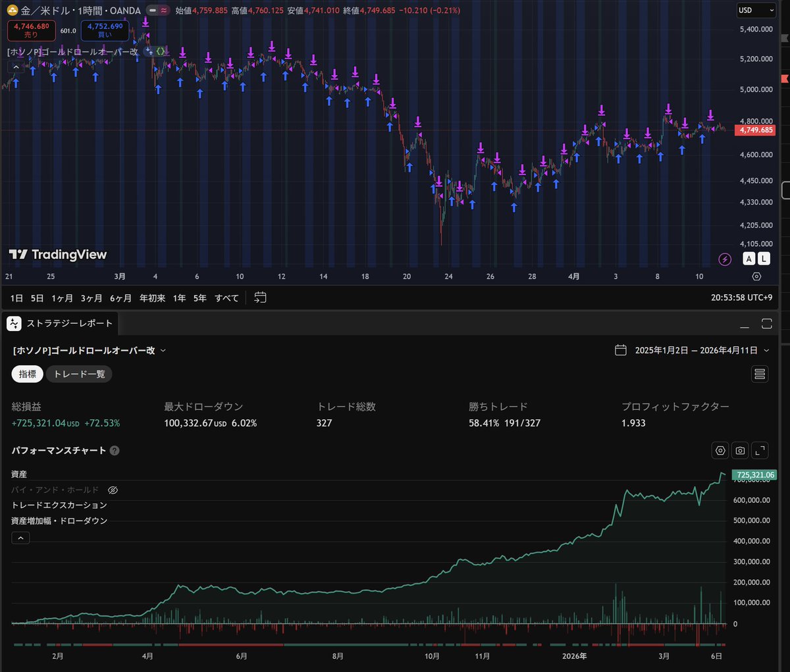The height and width of the screenshot is (672, 790).
Task: Collapse the indicator legend chevron
Action: 16,66
